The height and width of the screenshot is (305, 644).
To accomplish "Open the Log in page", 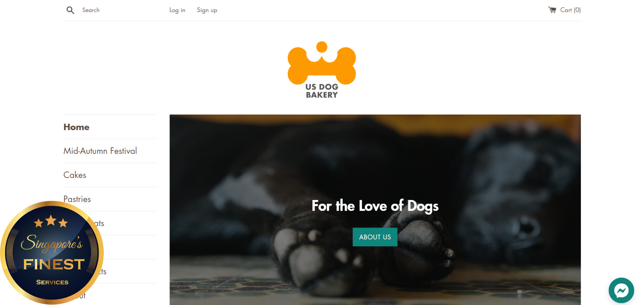I will 177,10.
